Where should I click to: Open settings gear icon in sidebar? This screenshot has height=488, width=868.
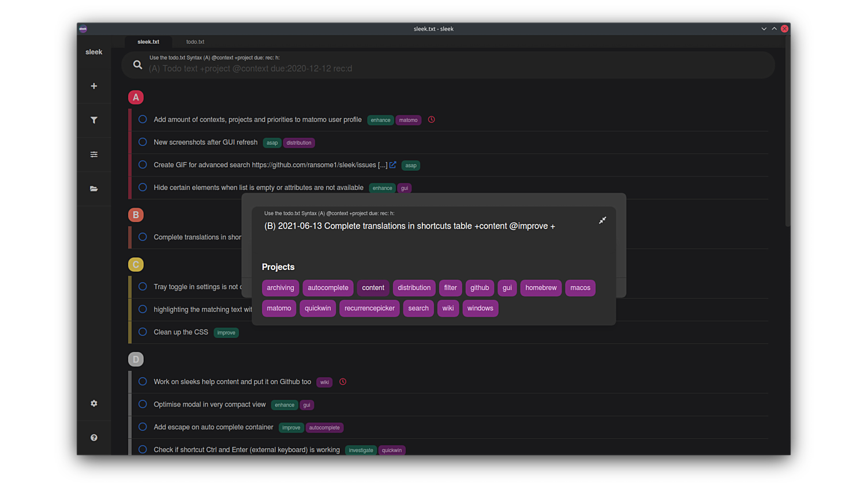pyautogui.click(x=93, y=403)
